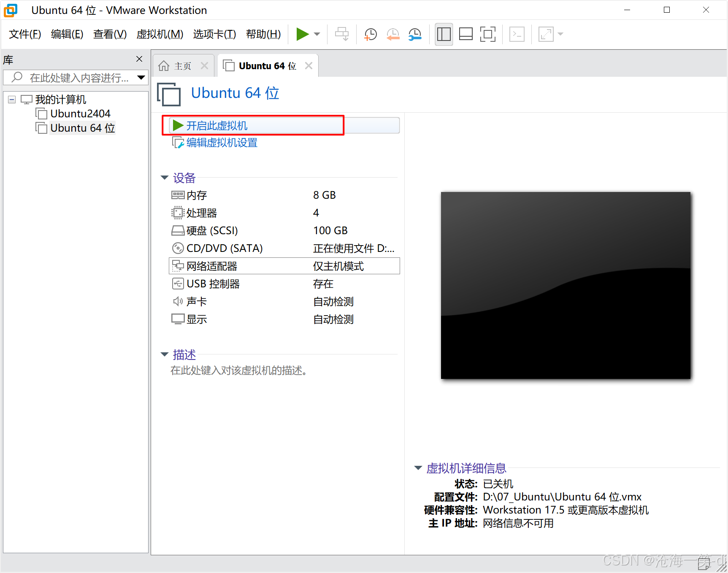
Task: Click 编辑虚拟机设置 link
Action: pyautogui.click(x=222, y=143)
